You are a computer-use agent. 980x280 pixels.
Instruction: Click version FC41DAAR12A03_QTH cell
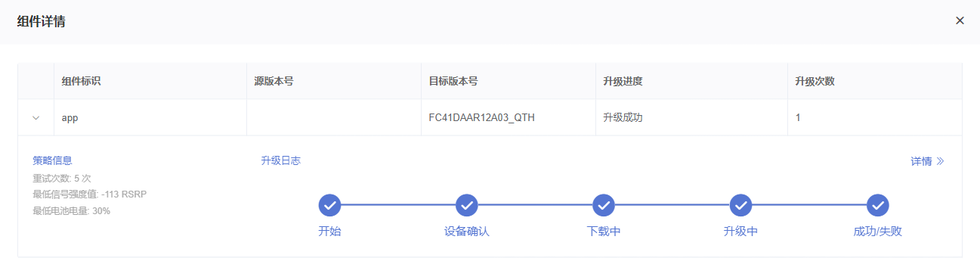(x=508, y=118)
